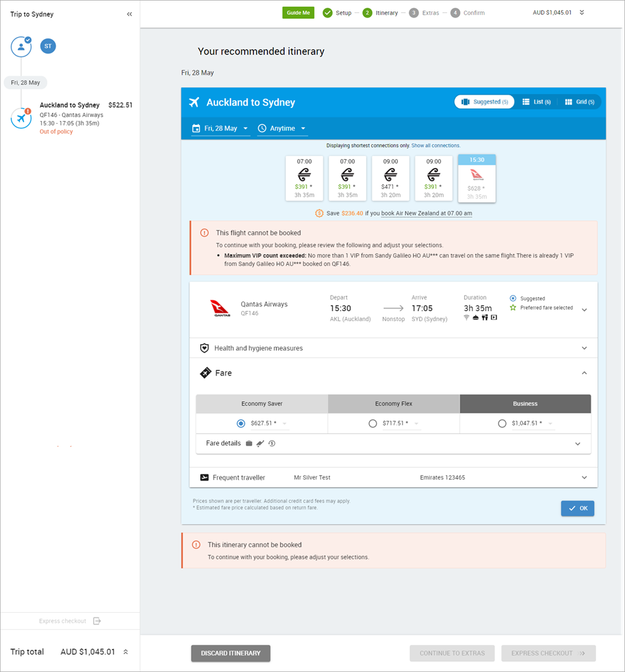
Task: Select the 09:00 $391 3h 20m flight card
Action: pos(433,178)
